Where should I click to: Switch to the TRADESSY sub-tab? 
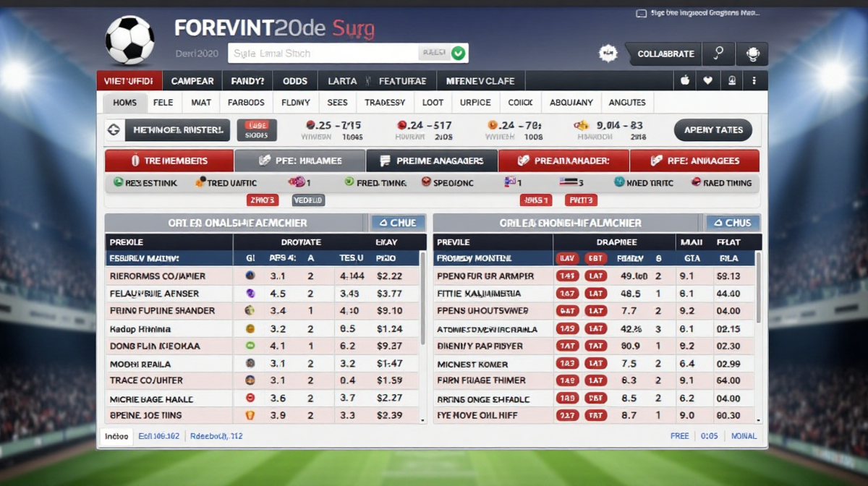[384, 103]
